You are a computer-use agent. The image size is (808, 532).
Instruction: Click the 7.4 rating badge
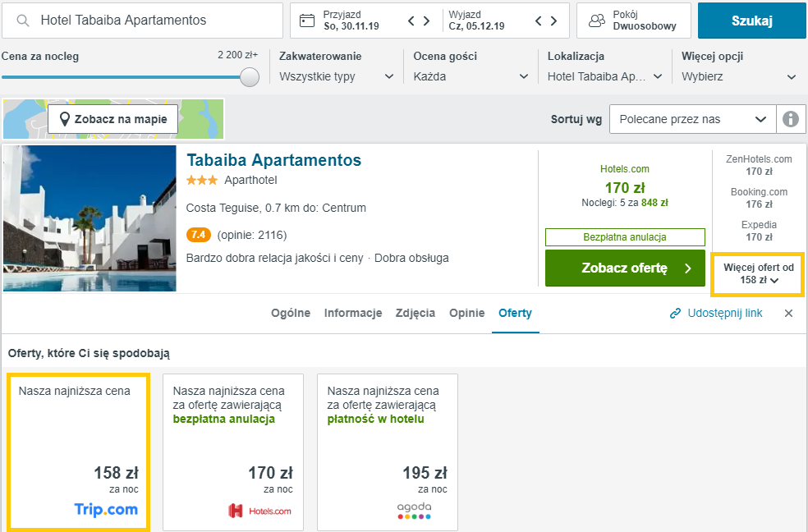[199, 235]
